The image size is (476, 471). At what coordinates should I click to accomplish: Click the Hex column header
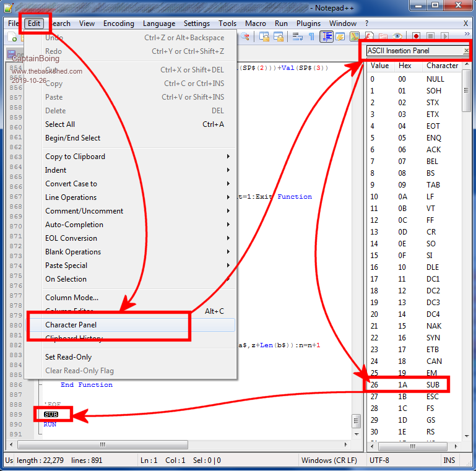[x=405, y=66]
